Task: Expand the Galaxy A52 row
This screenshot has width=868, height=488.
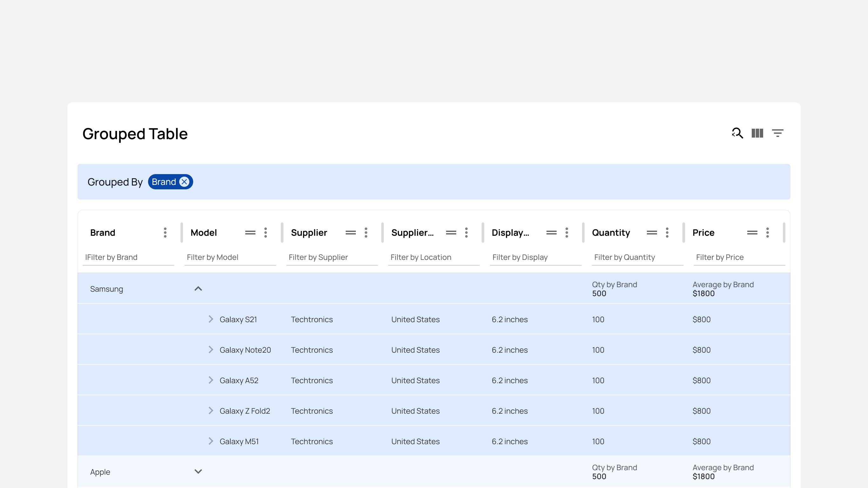Action: pos(211,380)
